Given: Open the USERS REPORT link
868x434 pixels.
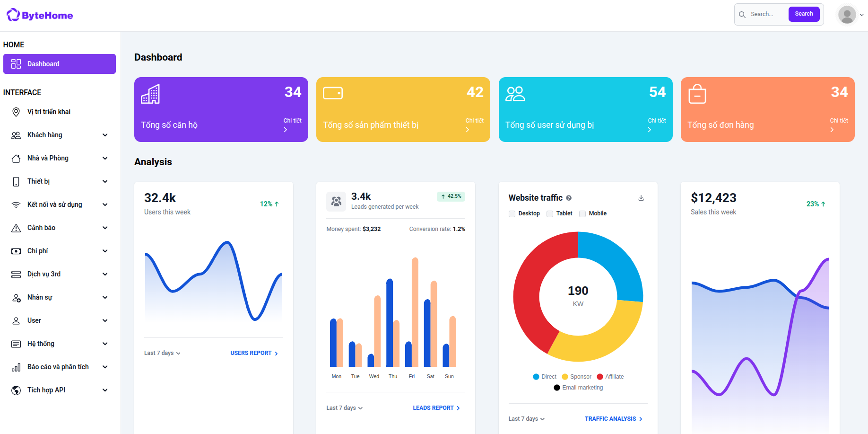Looking at the screenshot, I should click(x=254, y=353).
